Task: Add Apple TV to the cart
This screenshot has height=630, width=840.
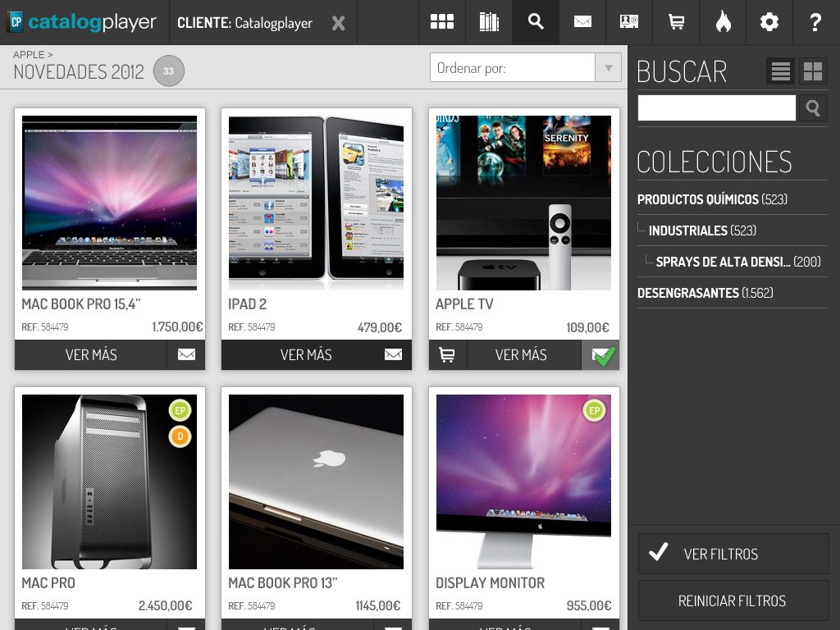Action: pyautogui.click(x=447, y=354)
